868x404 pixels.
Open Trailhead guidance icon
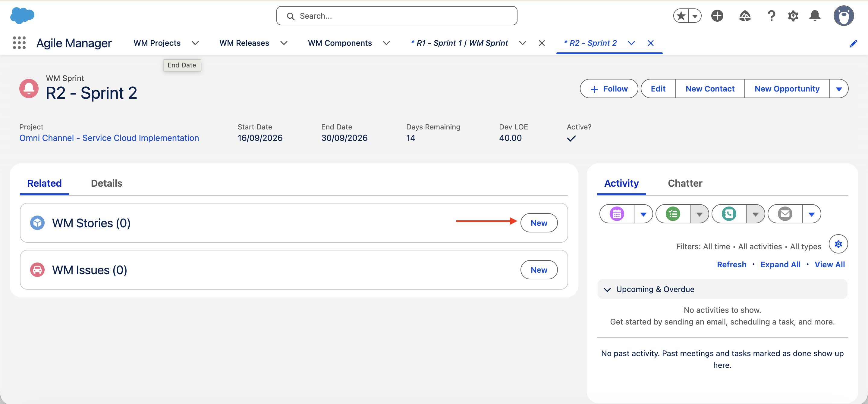click(745, 16)
